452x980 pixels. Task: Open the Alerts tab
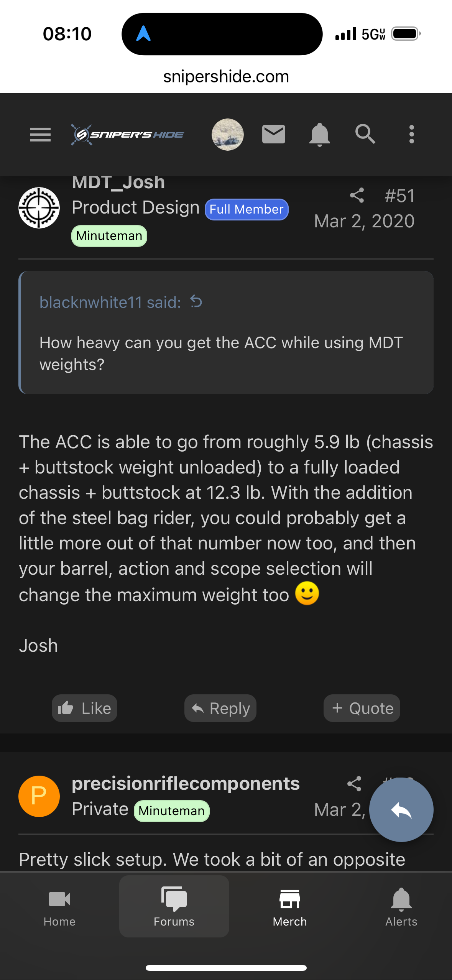[x=401, y=906]
